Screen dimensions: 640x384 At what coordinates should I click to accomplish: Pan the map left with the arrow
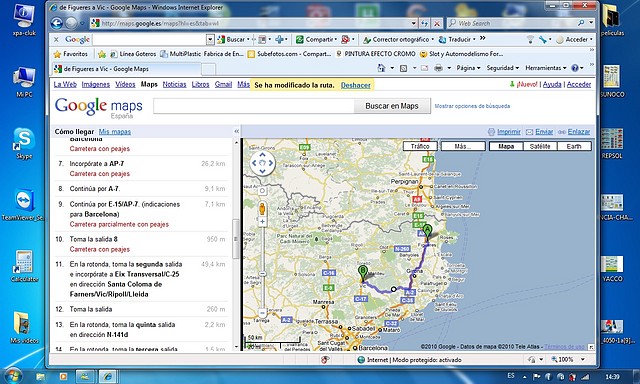pos(254,163)
